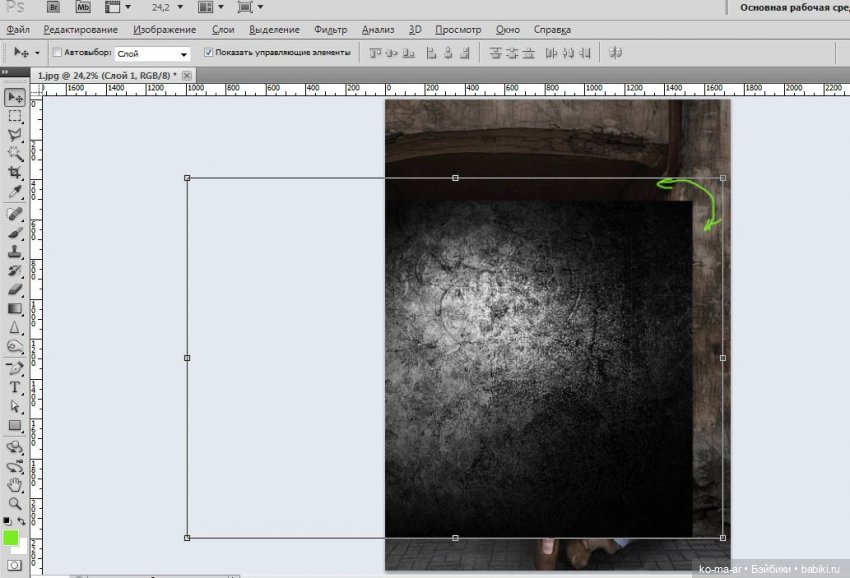Expand the 24,2 zoom level dropdown

180,7
